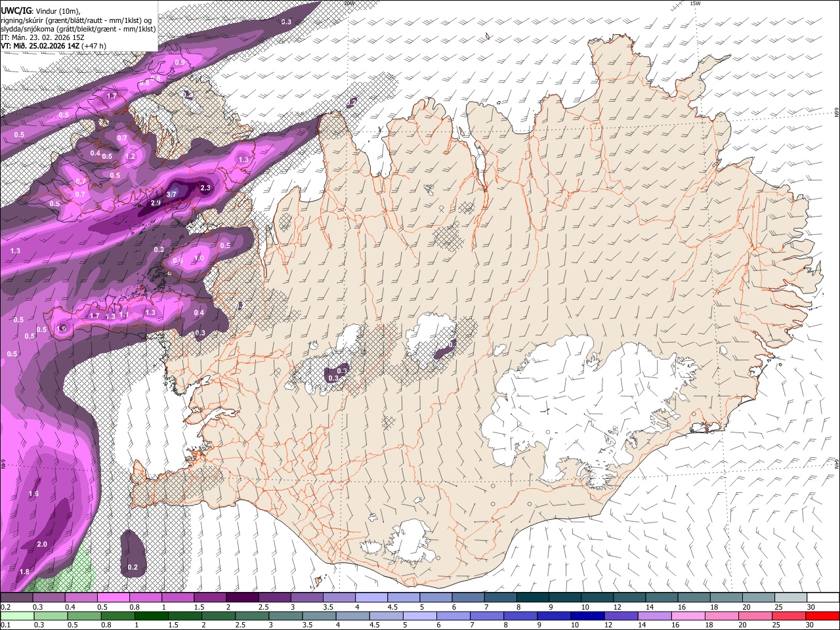The width and height of the screenshot is (840, 630).
Task: Select the 1.0 value in the pink patch
Action: coord(199,259)
